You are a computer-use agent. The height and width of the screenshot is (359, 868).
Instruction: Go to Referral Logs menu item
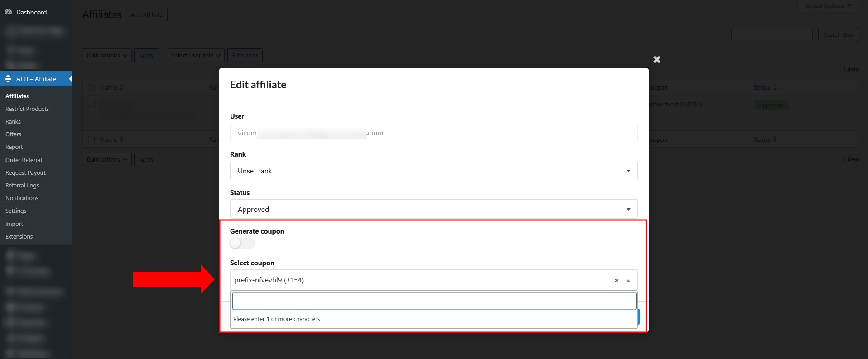(22, 186)
